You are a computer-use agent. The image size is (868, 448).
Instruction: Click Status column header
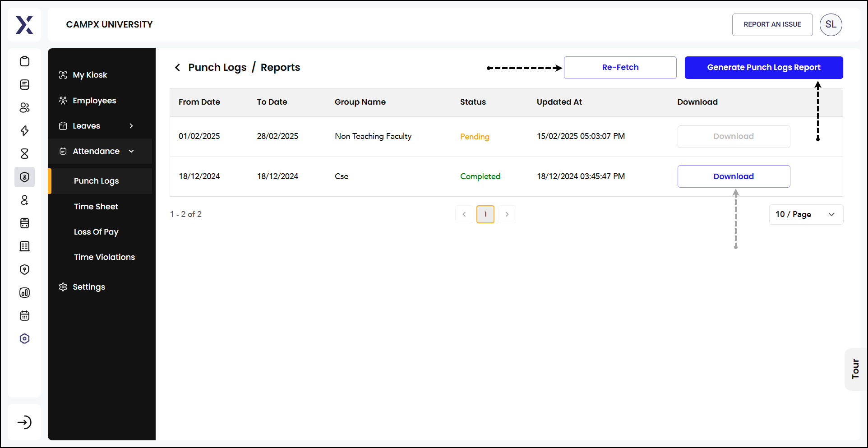point(473,102)
